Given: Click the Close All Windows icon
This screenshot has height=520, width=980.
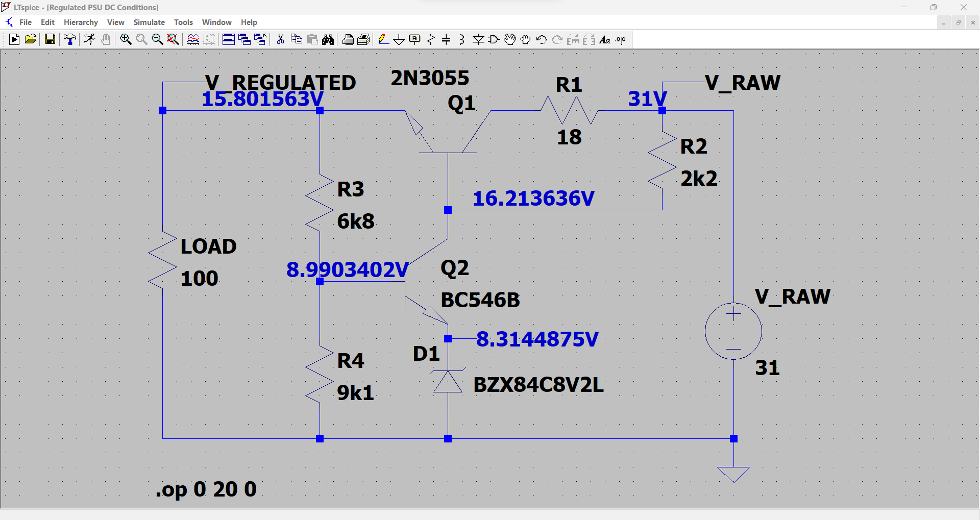Looking at the screenshot, I should (x=260, y=39).
